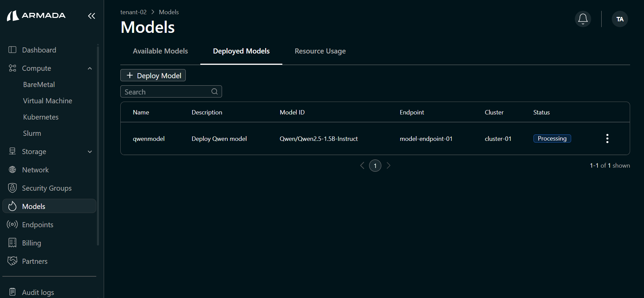
Task: Click the tenant-02 breadcrumb link
Action: coord(134,12)
